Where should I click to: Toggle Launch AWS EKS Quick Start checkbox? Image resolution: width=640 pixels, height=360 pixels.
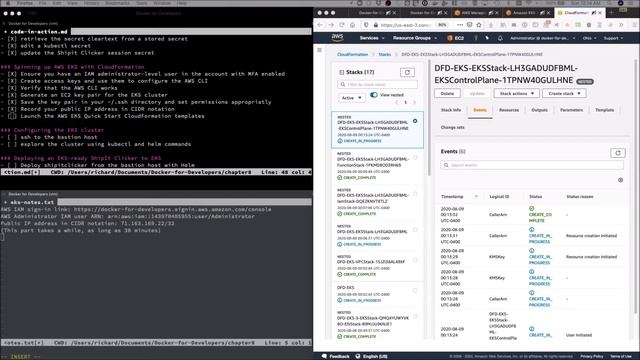12,116
